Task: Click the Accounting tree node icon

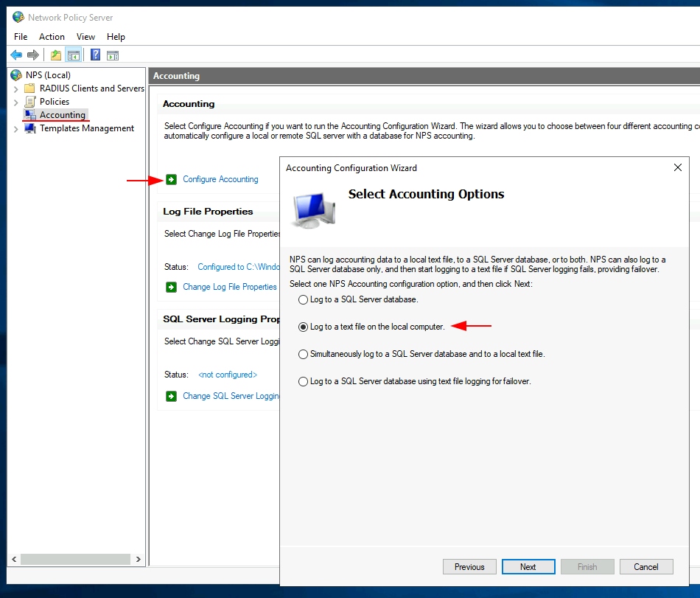Action: pyautogui.click(x=30, y=115)
